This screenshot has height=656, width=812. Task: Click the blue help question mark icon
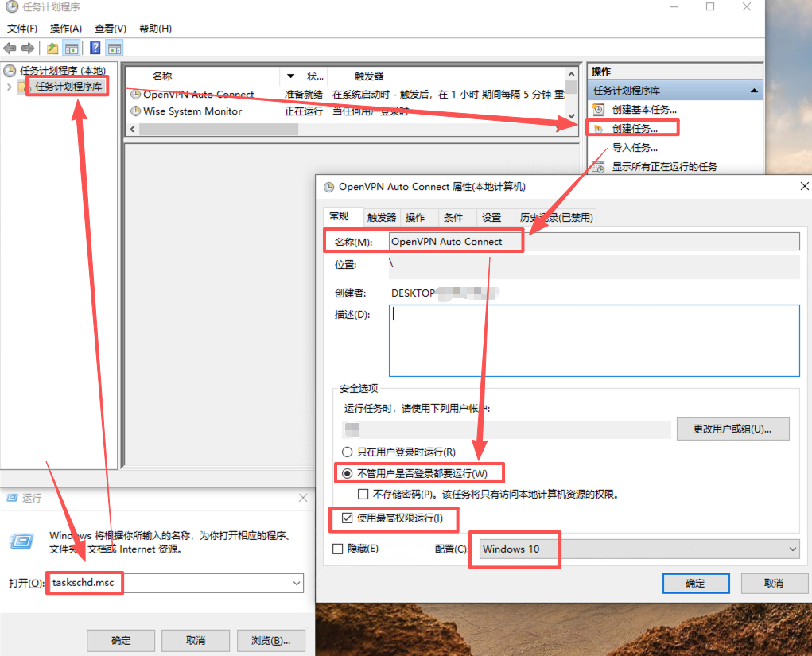[x=95, y=49]
